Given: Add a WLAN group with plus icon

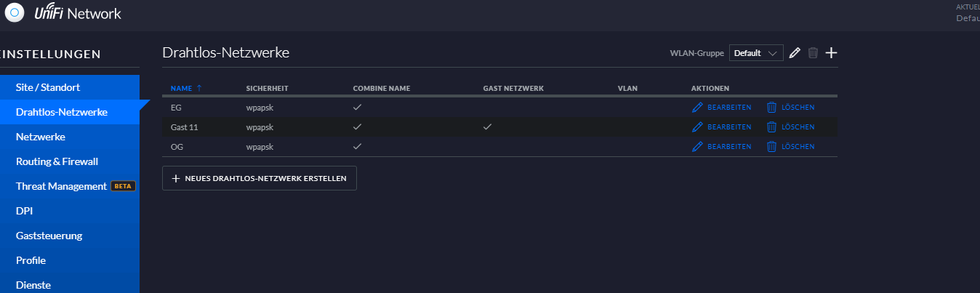Looking at the screenshot, I should 832,53.
